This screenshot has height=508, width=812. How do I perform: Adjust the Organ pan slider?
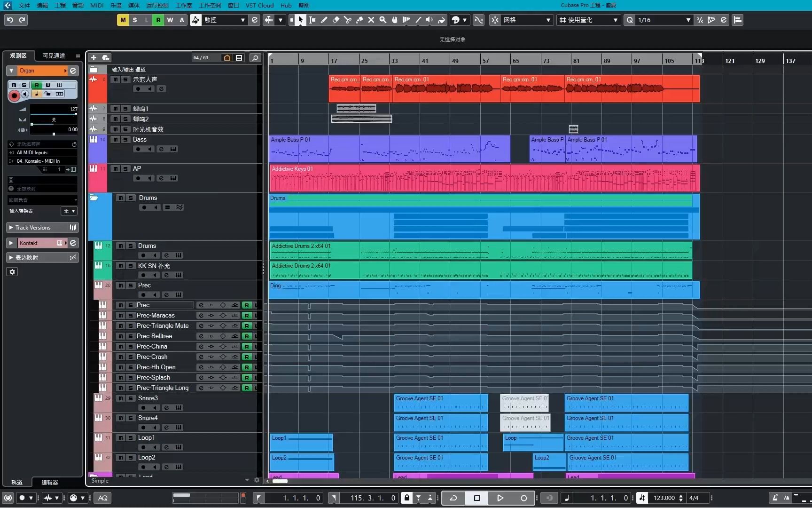[x=54, y=124]
